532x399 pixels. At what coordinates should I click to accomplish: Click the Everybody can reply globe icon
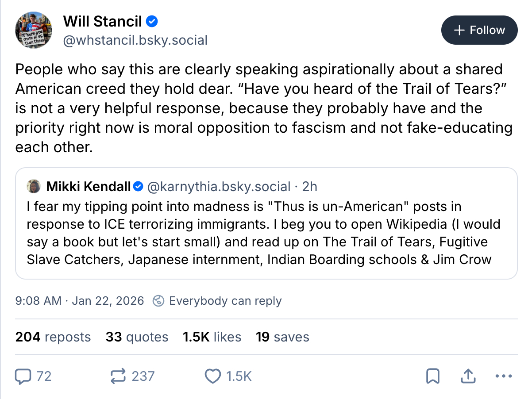(158, 301)
